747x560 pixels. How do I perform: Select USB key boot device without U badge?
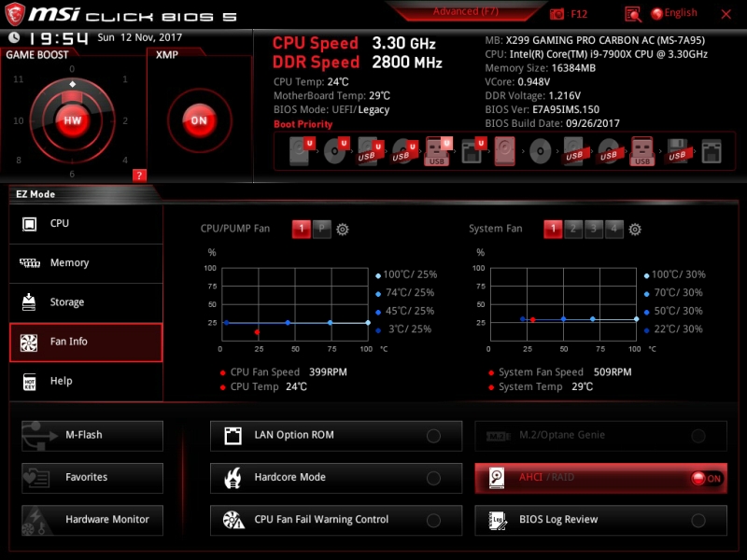click(x=642, y=151)
